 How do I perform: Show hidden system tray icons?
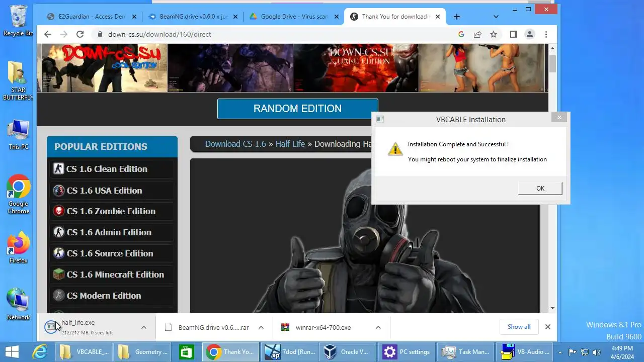pos(561,352)
